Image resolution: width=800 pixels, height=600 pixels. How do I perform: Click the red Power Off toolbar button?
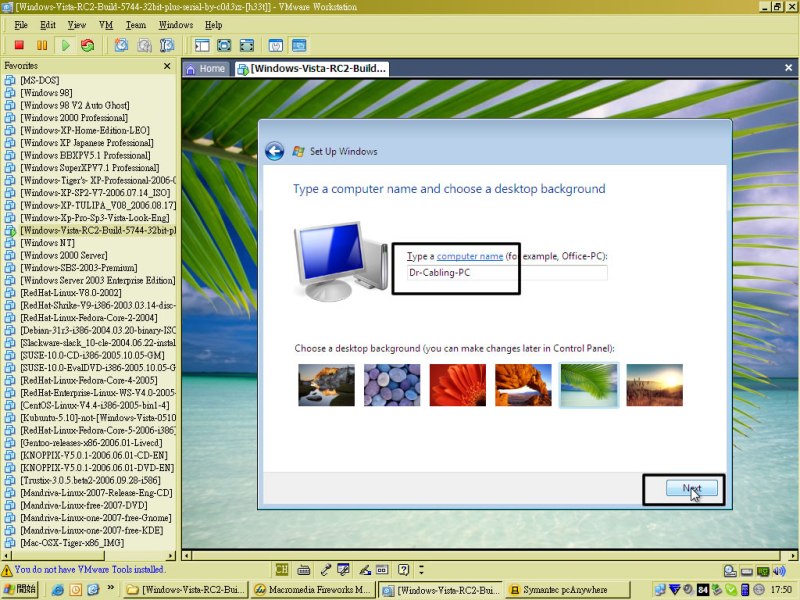pos(19,45)
